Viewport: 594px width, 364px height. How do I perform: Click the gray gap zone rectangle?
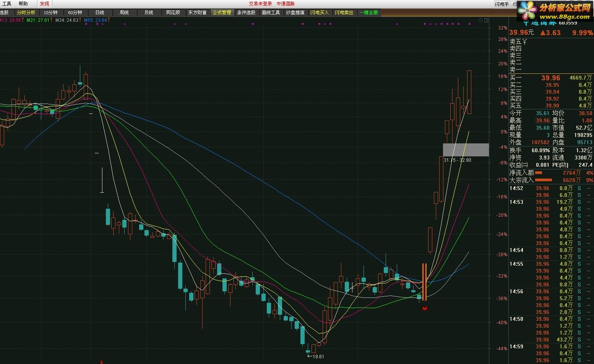pyautogui.click(x=466, y=150)
